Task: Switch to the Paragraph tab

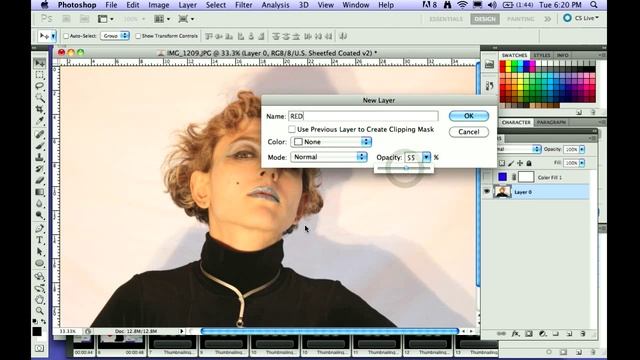Action: pyautogui.click(x=551, y=122)
